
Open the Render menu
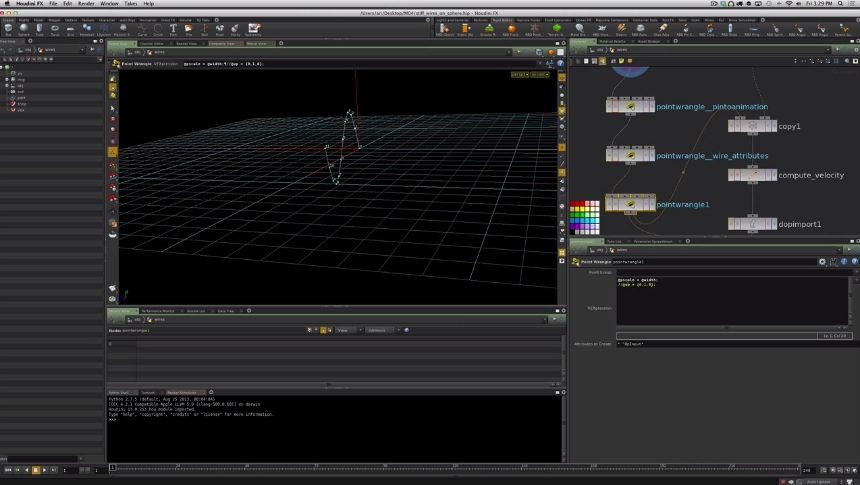(87, 4)
